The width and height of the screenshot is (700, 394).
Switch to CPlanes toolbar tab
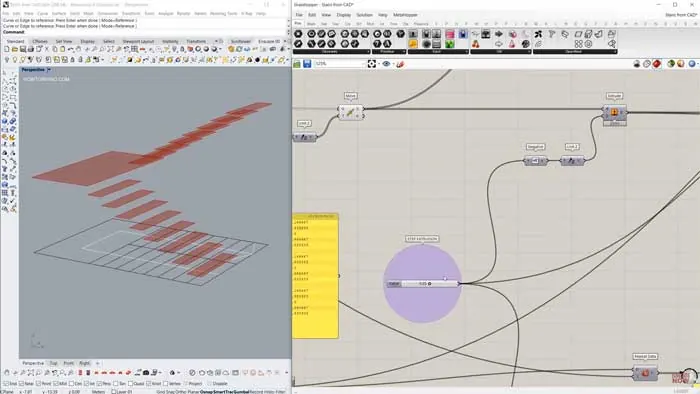click(x=40, y=41)
